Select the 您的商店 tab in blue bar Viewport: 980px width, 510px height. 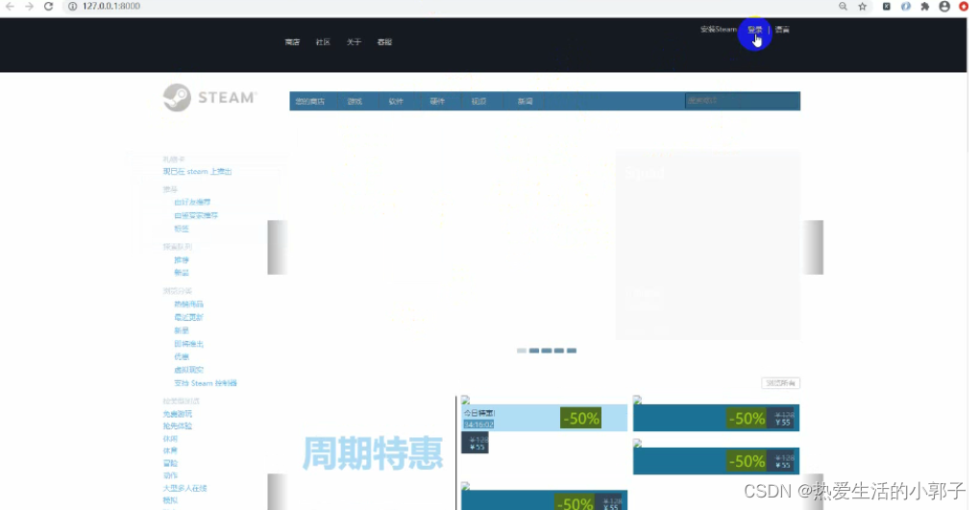(x=310, y=101)
